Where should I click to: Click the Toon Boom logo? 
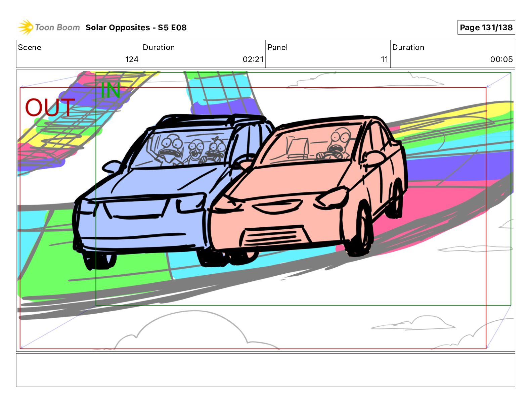(49, 27)
